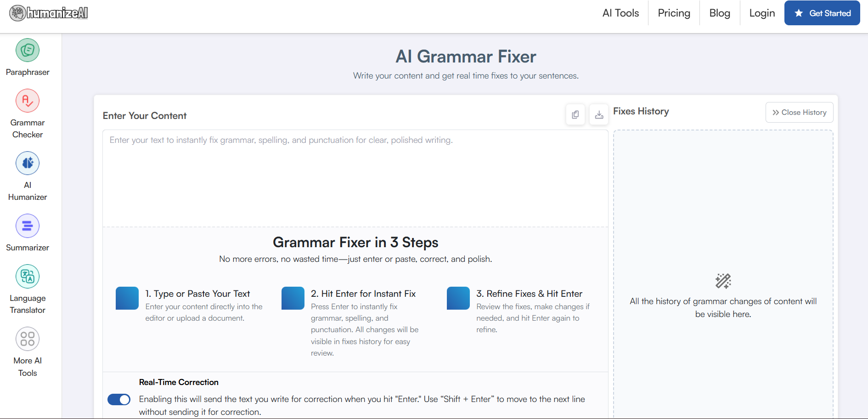Screen dimensions: 868x419
Task: Open the Language Translator icon
Action: (28, 276)
